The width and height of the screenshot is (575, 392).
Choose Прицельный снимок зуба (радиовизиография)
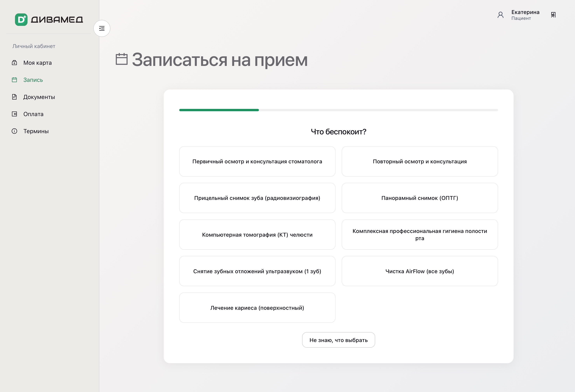[x=257, y=198]
